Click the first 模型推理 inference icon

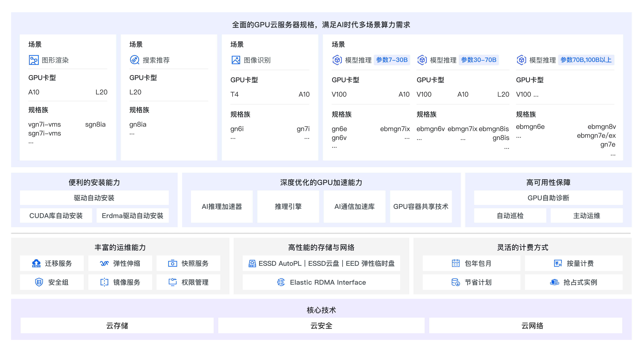[337, 60]
